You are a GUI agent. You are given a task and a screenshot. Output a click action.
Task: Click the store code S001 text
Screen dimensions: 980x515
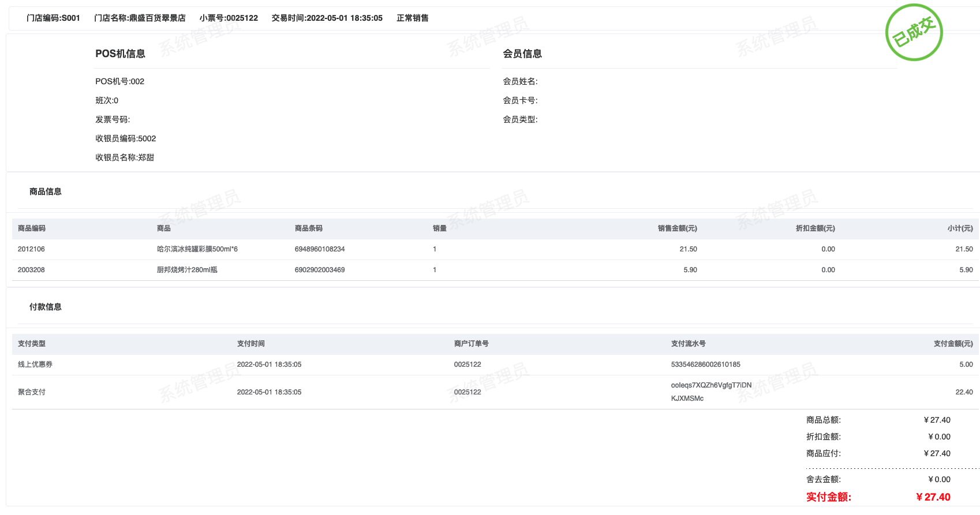(53, 18)
